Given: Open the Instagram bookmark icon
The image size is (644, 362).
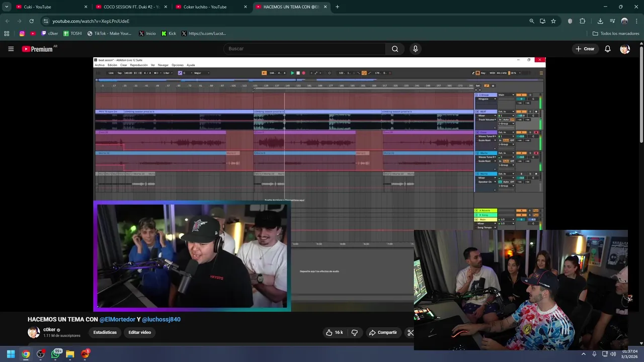Looking at the screenshot, I should (x=22, y=34).
